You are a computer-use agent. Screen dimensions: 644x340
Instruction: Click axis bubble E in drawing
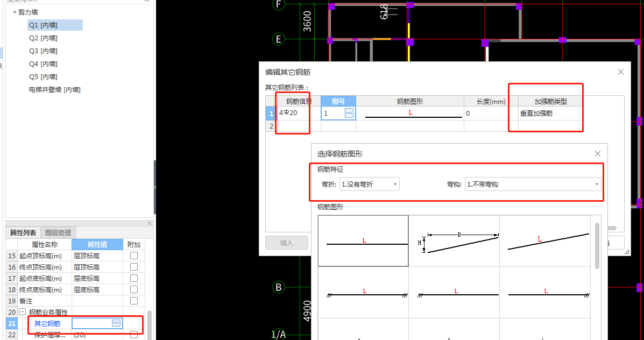(x=279, y=39)
